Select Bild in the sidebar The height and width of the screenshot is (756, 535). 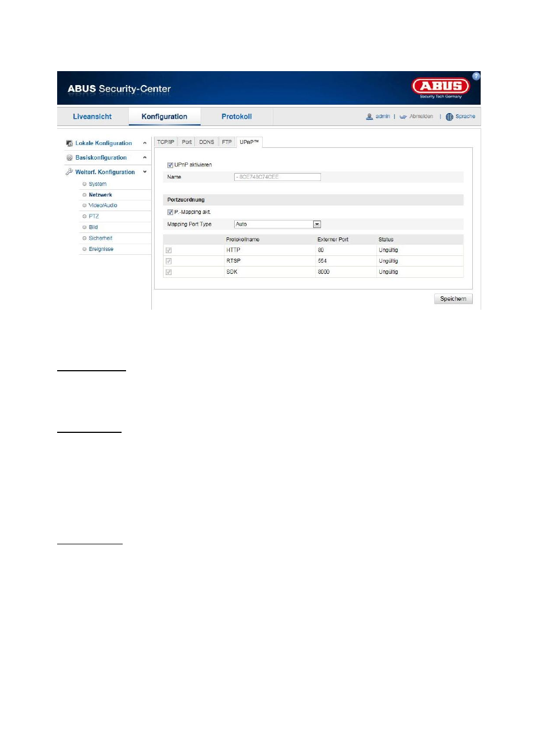[93, 227]
